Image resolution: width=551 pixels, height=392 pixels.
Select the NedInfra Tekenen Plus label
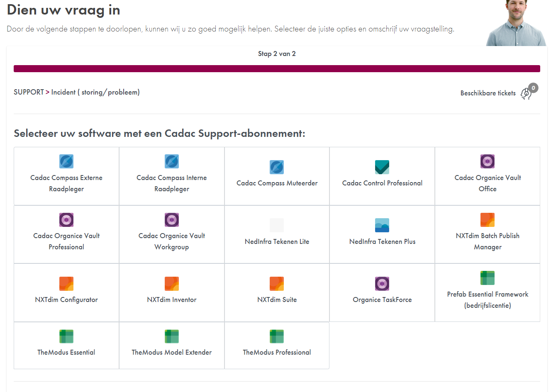(382, 241)
